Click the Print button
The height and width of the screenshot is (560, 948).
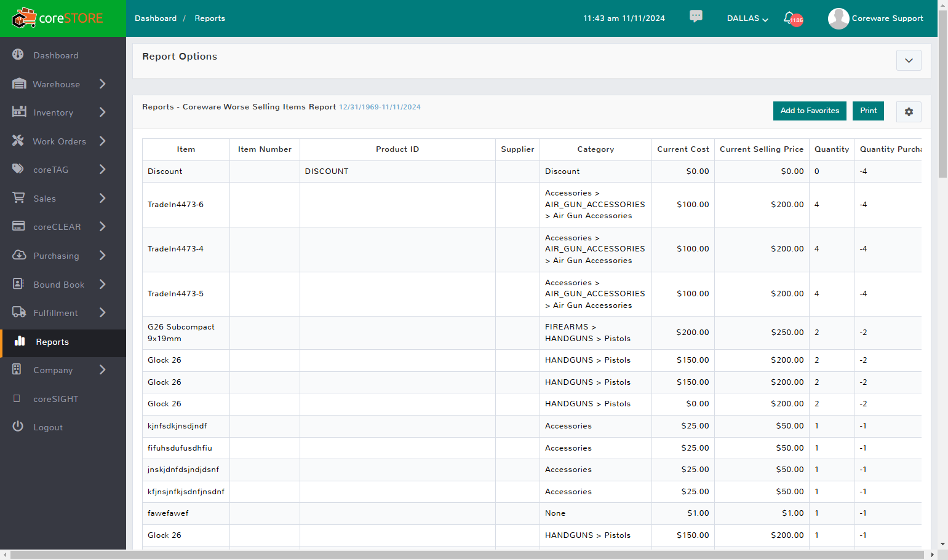pos(869,111)
